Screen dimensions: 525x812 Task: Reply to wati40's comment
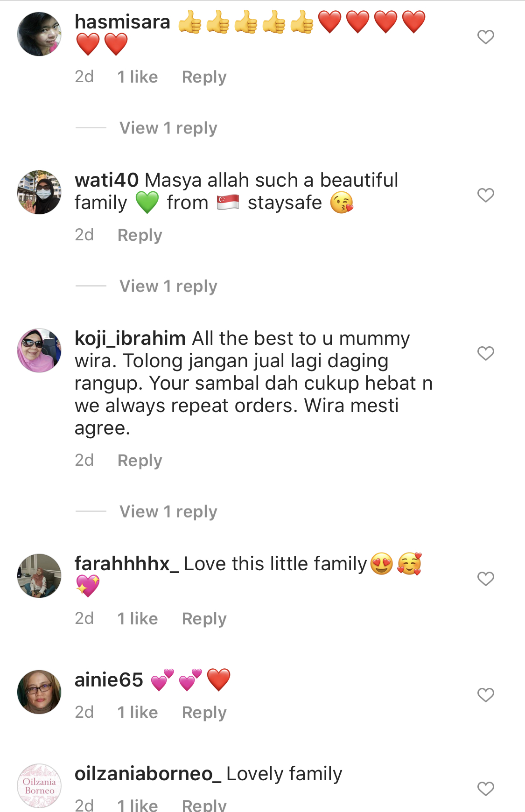click(x=140, y=235)
